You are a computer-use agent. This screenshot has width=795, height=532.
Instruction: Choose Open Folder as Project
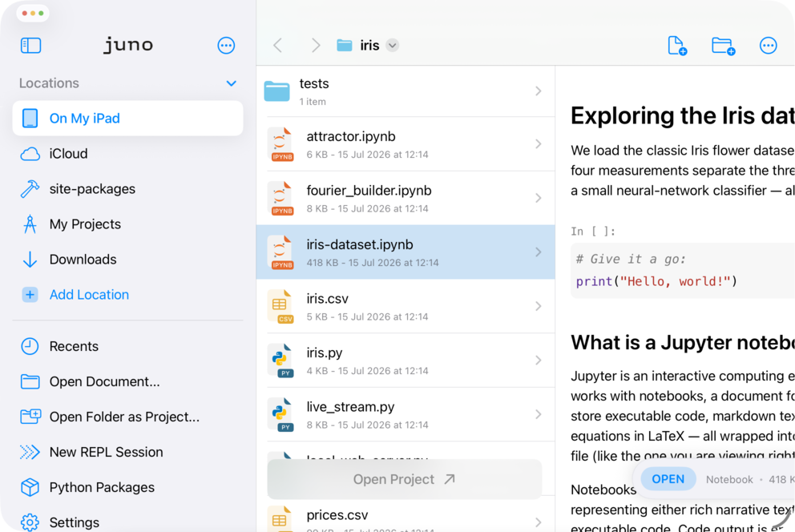tap(127, 417)
